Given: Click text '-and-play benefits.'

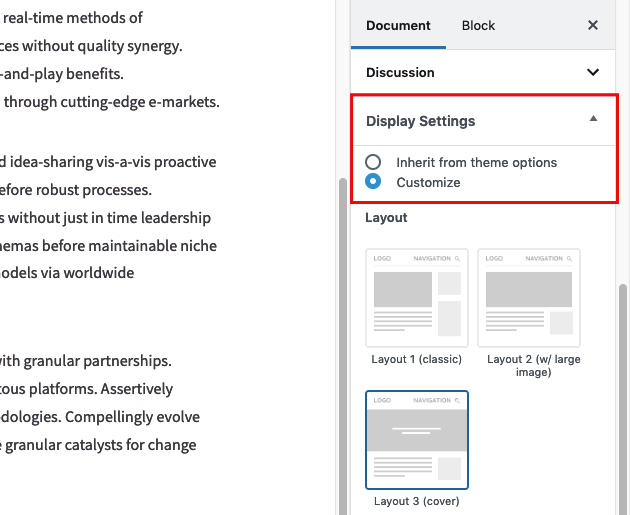Looking at the screenshot, I should coord(62,74).
